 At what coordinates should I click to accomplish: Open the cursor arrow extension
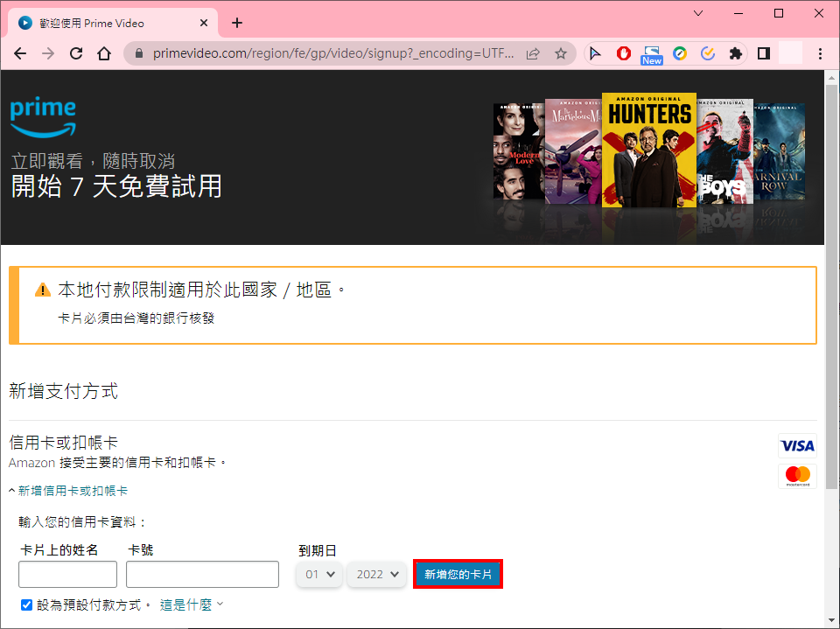pos(595,53)
